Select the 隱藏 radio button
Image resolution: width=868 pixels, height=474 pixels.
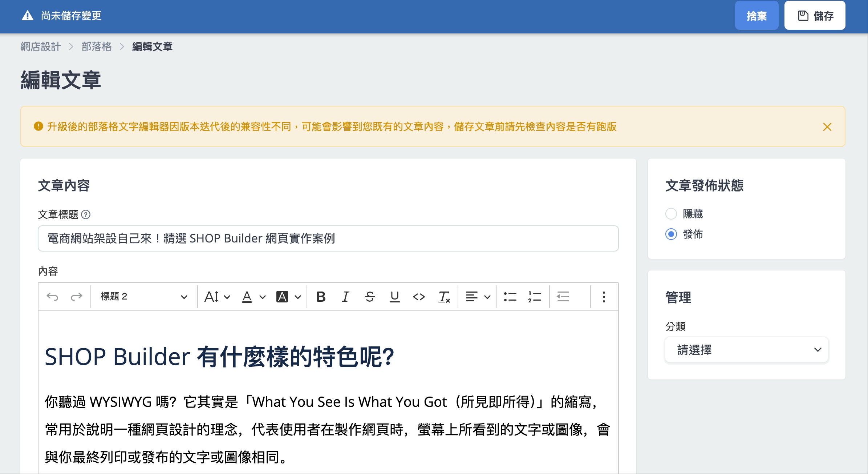671,214
